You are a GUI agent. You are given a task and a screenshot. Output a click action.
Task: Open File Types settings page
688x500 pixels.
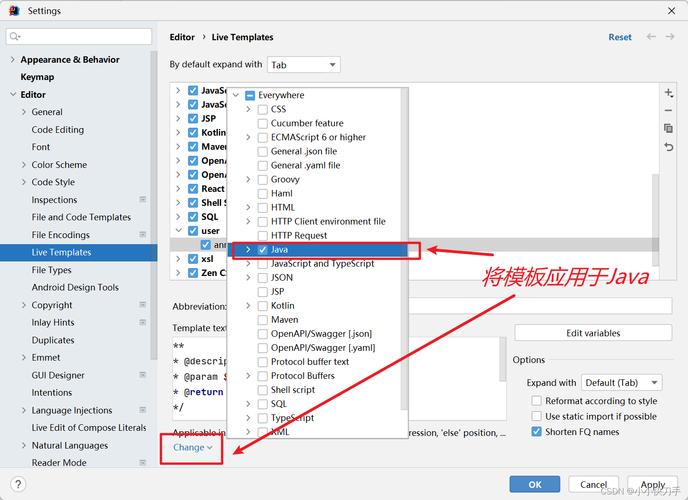(x=51, y=270)
